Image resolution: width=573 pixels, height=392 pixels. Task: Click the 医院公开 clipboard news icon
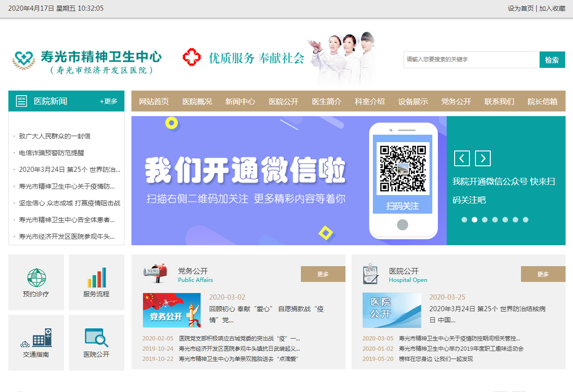point(371,274)
